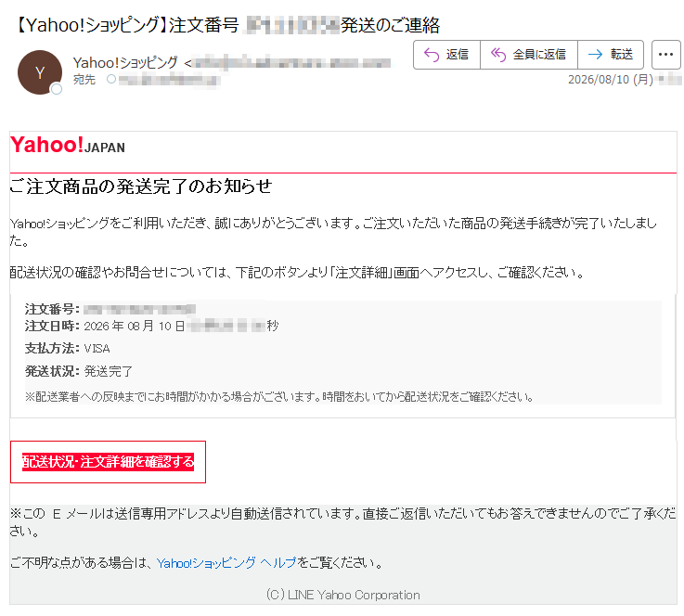This screenshot has width=684, height=616.
Task: Click the Yahoo! JAPAN logo
Action: 68,145
